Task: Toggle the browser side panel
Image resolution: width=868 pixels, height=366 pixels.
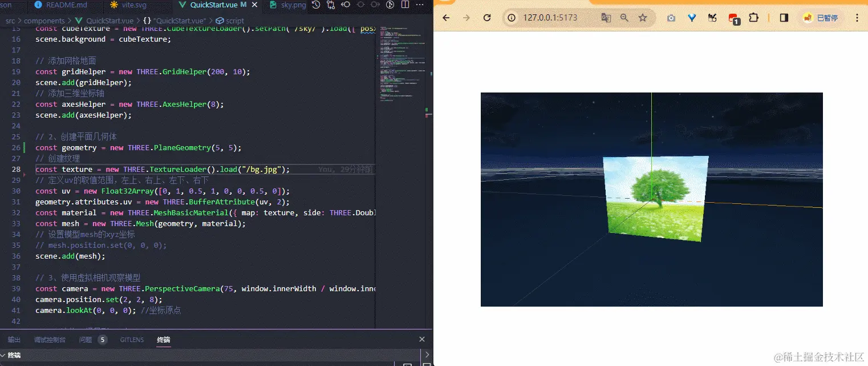Action: pos(784,18)
